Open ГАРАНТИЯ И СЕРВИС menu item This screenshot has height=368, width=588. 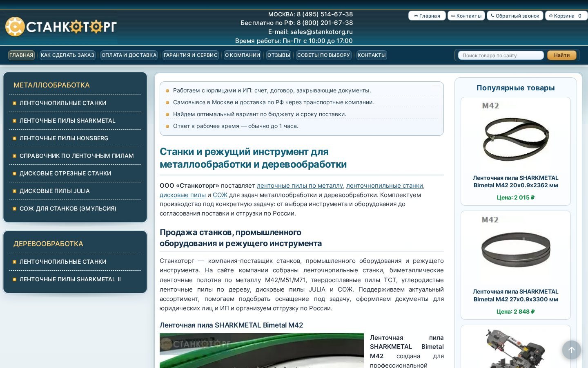pyautogui.click(x=191, y=55)
